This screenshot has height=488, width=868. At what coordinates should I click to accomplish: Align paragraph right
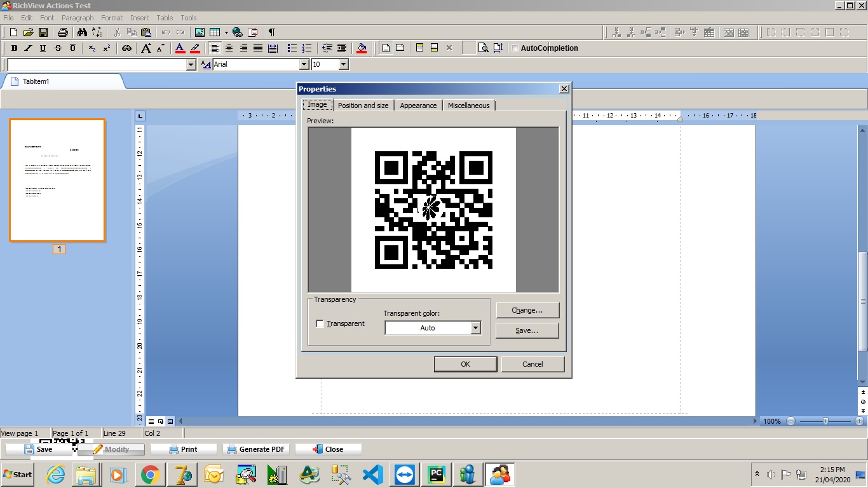pyautogui.click(x=243, y=48)
